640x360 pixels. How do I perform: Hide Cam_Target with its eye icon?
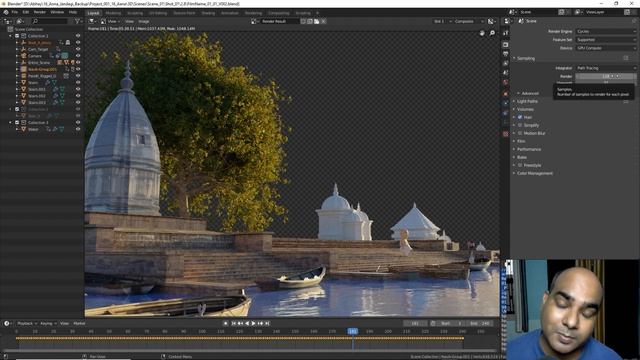pos(78,49)
